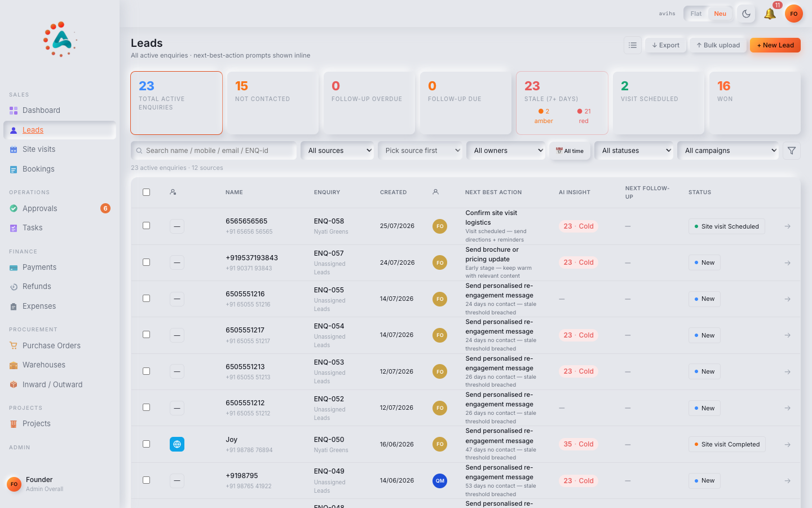The height and width of the screenshot is (508, 812).
Task: Open Site visit Completed status for ENQ-050
Action: pyautogui.click(x=727, y=444)
